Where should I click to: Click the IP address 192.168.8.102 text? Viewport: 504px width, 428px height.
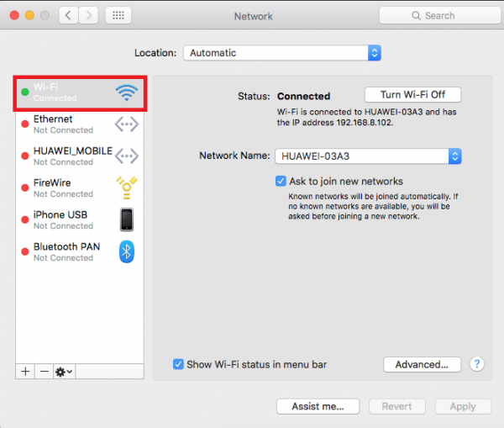point(365,123)
